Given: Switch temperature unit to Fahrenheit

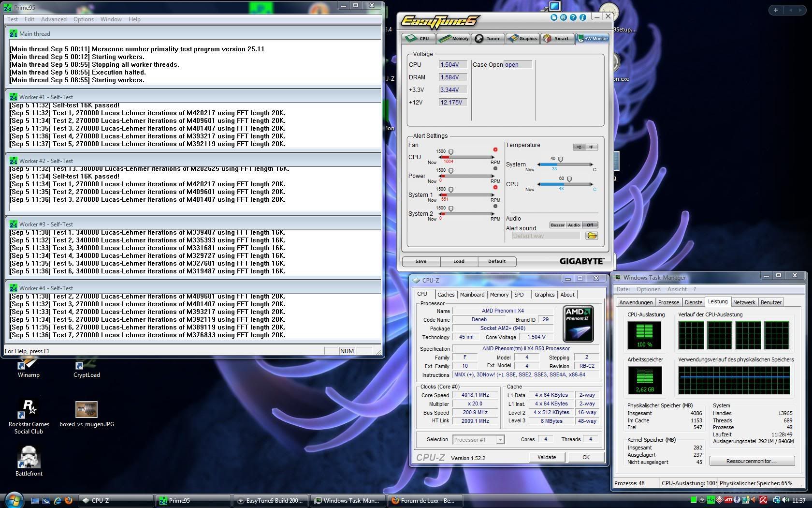Looking at the screenshot, I should (592, 147).
